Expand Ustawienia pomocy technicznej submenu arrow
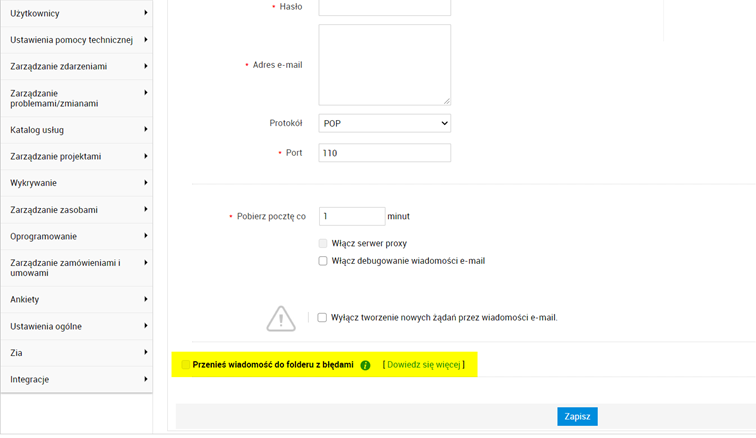Image resolution: width=756 pixels, height=438 pixels. 146,40
